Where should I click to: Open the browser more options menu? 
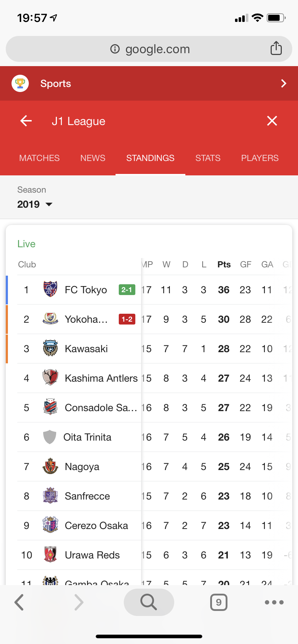(x=274, y=602)
